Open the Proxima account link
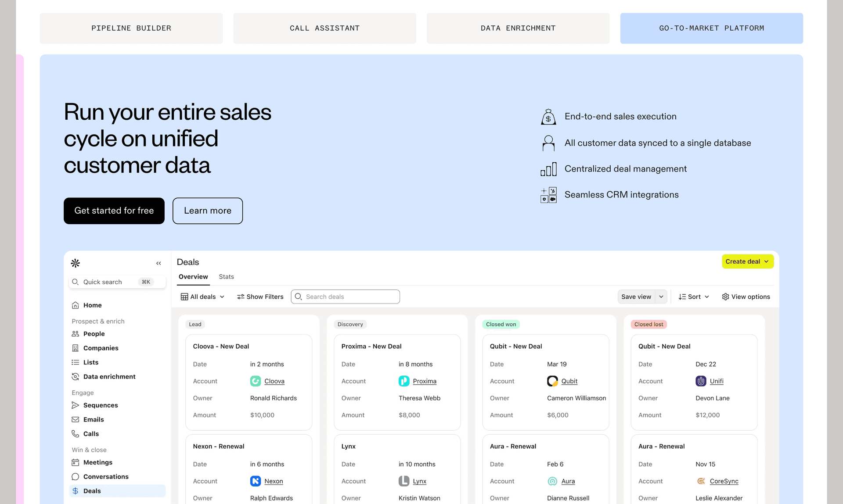Screen dimensions: 843x504 click(x=425, y=382)
